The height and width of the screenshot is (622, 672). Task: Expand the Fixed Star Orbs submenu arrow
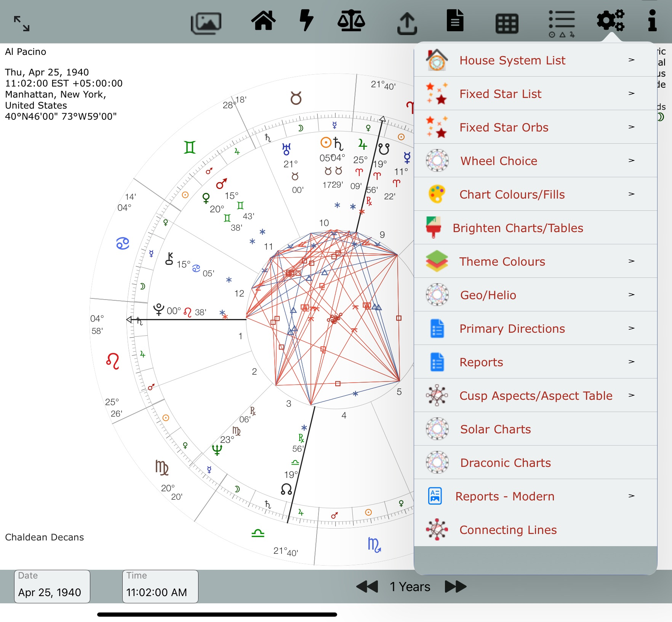631,127
